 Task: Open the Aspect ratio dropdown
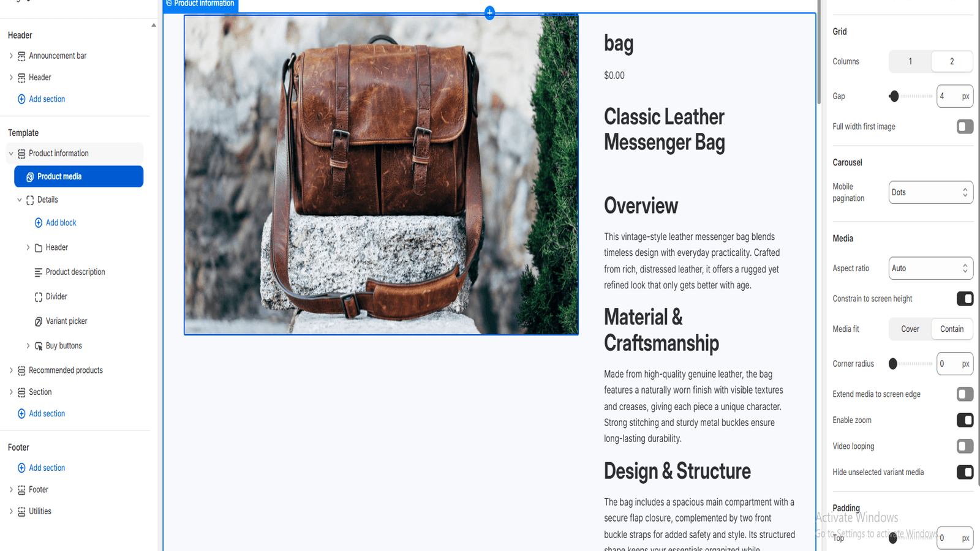[x=930, y=268]
